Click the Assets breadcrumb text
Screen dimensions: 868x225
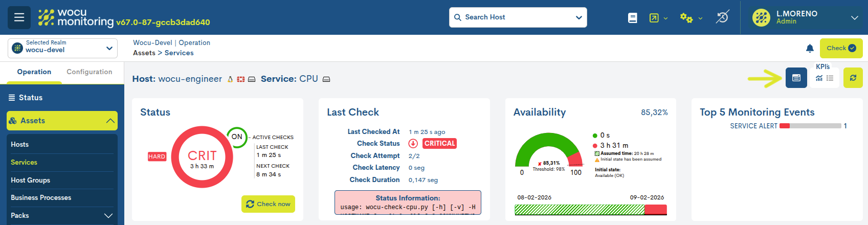pyautogui.click(x=144, y=53)
